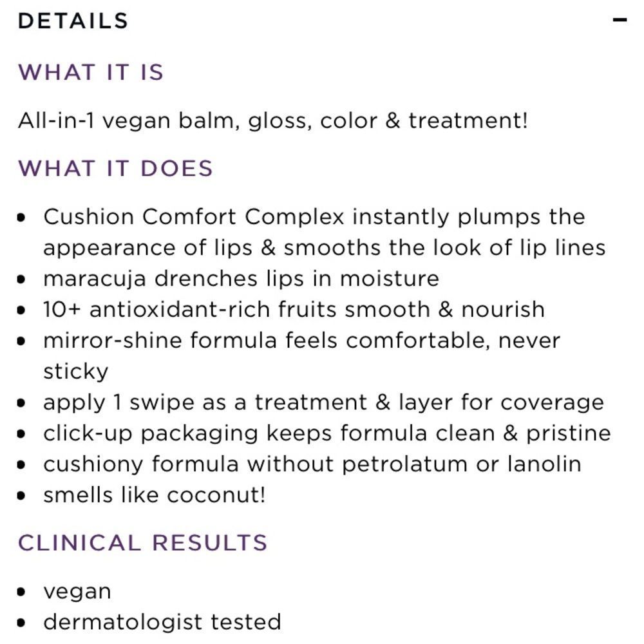644x644 pixels.
Task: Collapse the Details section with minus icon
Action: 620,21
